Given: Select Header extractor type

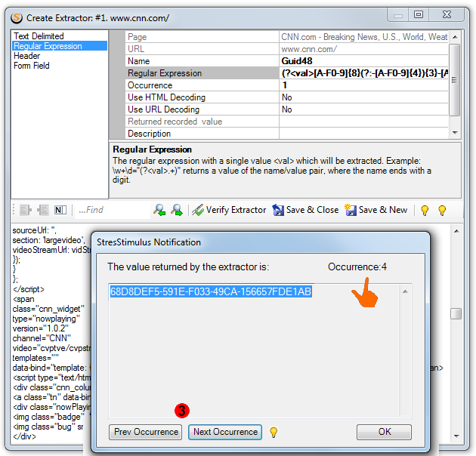Looking at the screenshot, I should [x=26, y=56].
